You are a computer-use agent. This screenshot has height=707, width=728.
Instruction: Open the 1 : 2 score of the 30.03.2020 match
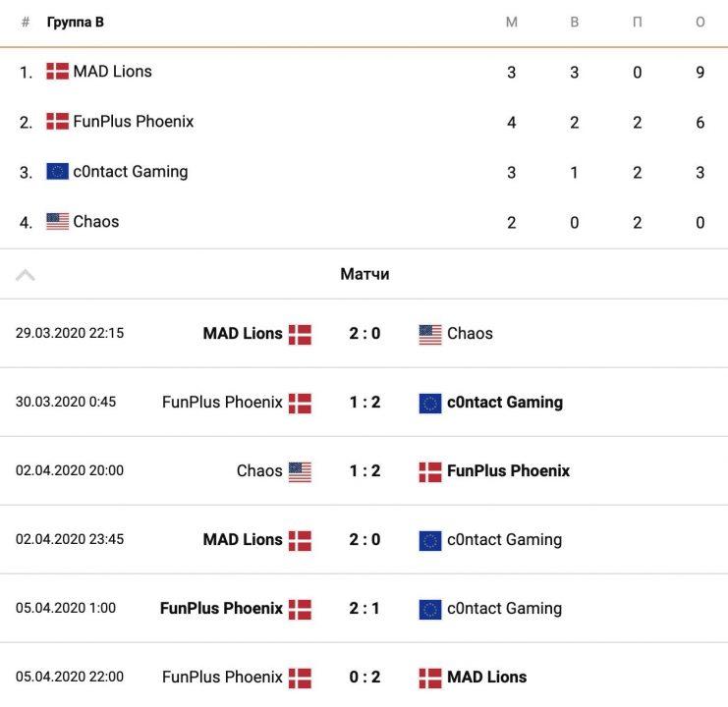pos(364,403)
